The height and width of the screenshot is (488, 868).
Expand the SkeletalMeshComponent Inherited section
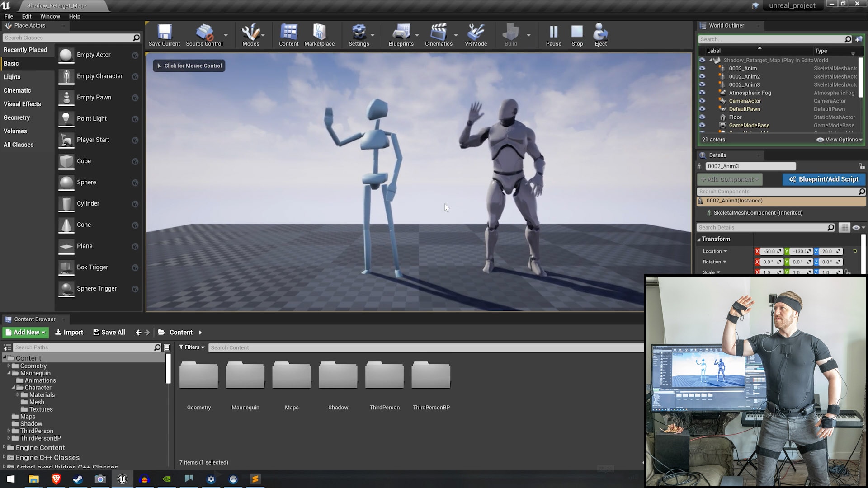757,213
